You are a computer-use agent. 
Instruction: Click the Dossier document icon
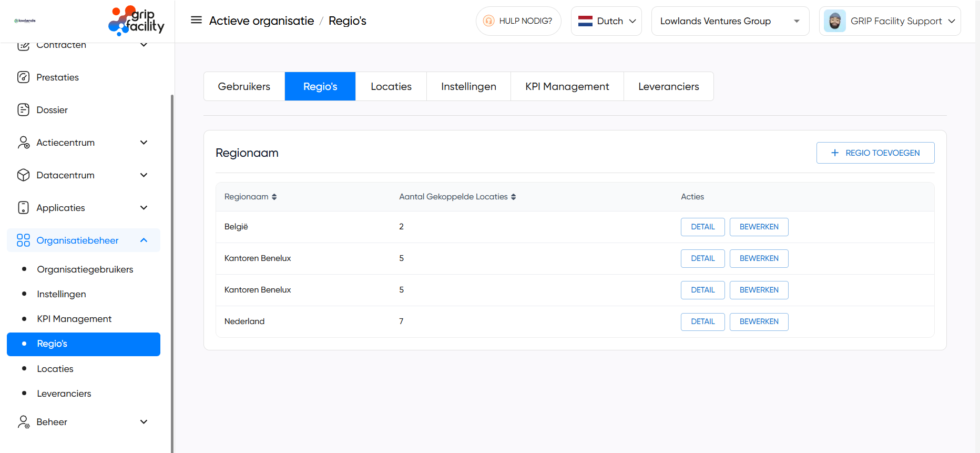pyautogui.click(x=23, y=110)
